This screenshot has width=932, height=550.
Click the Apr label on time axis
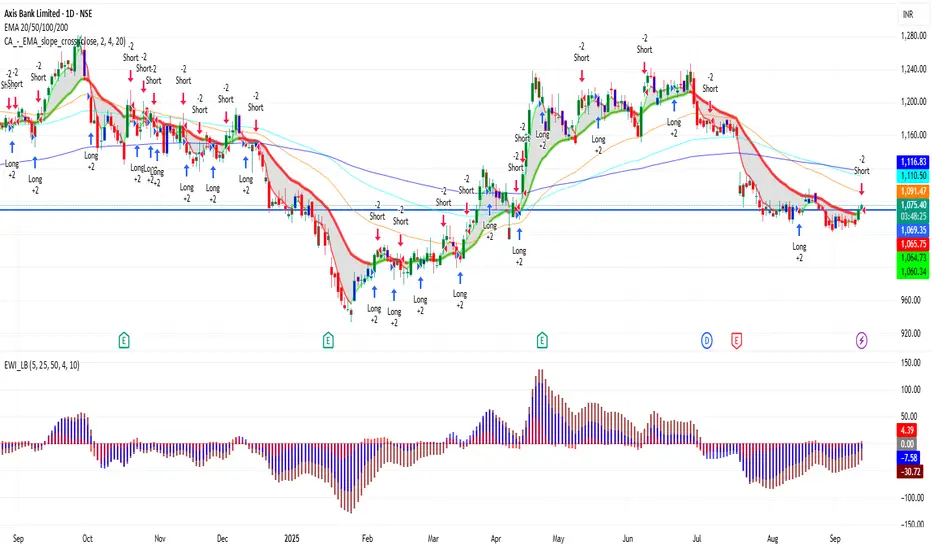click(496, 539)
